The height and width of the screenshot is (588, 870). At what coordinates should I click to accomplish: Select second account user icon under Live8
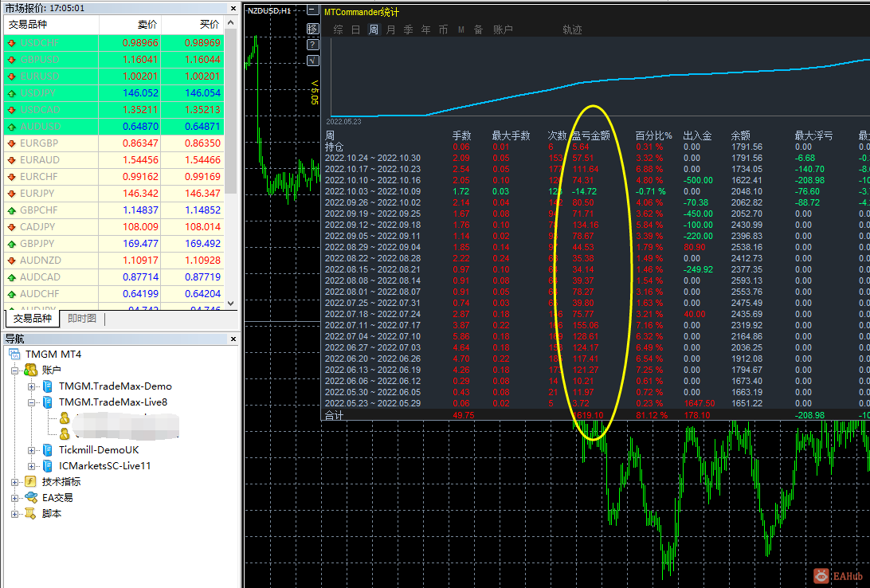pyautogui.click(x=65, y=433)
